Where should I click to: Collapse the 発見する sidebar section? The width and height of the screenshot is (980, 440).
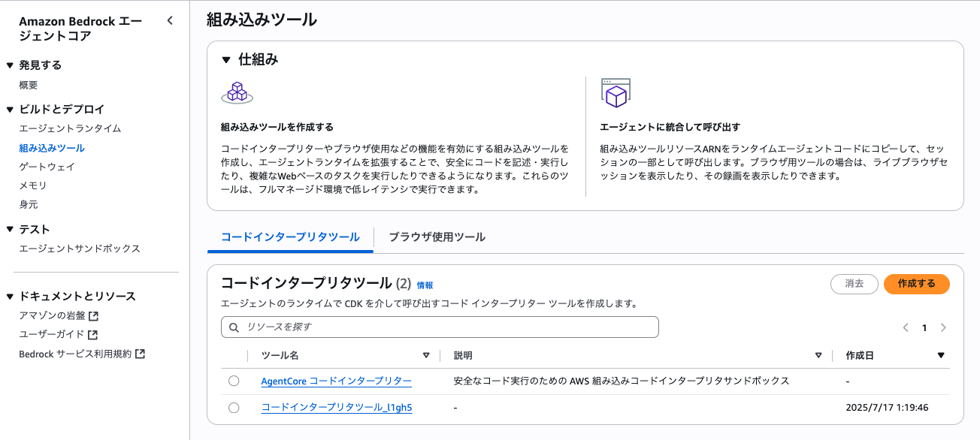tap(10, 65)
